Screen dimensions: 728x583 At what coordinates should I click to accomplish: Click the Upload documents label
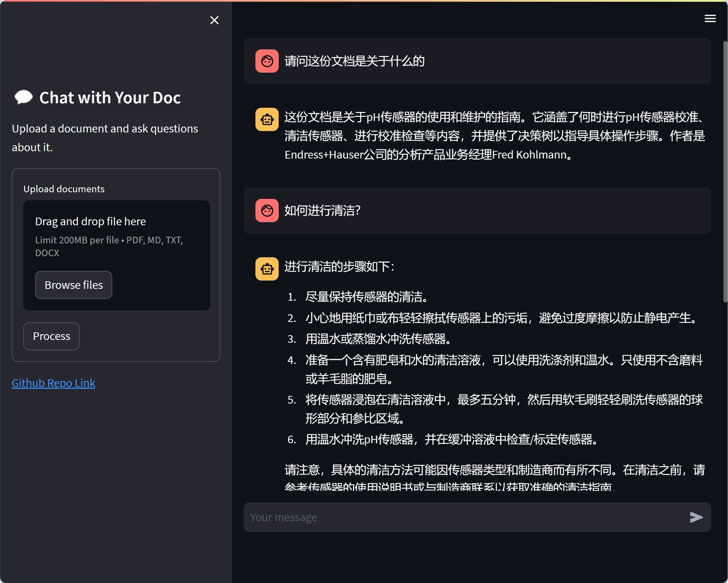coord(64,189)
